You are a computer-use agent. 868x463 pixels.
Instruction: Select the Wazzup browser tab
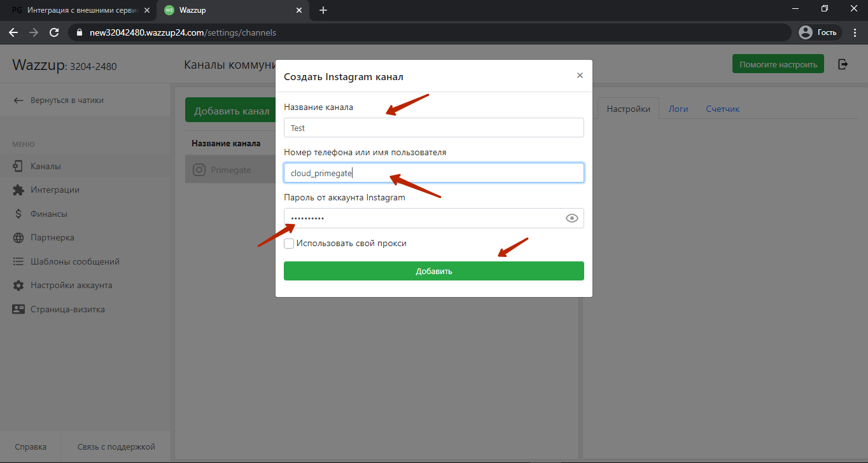(234, 10)
